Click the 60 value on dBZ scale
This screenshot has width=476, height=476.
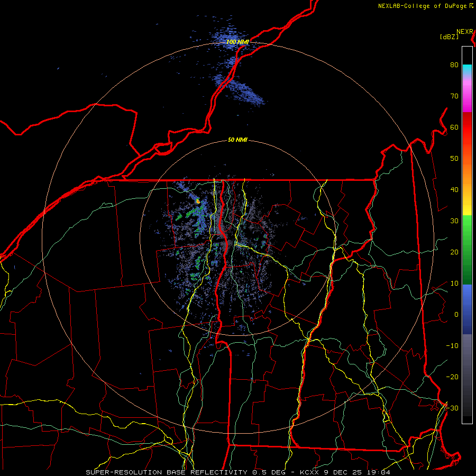(x=454, y=127)
